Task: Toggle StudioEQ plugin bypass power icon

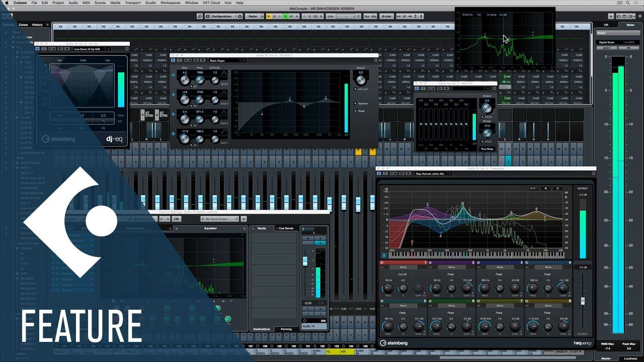Action: [174, 60]
